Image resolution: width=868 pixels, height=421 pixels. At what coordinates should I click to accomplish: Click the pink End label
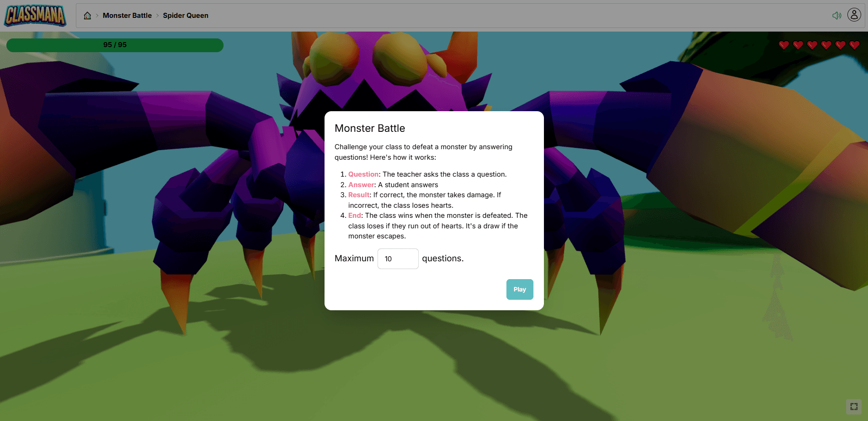355,216
